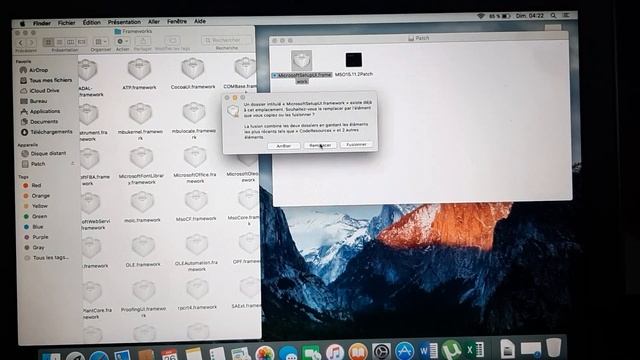Open the Fenêtre menu
The image size is (640, 360).
(177, 21)
